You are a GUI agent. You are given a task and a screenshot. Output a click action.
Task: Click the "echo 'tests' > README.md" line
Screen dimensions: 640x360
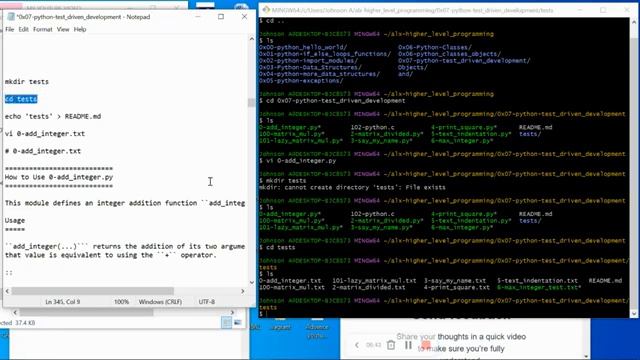point(53,116)
